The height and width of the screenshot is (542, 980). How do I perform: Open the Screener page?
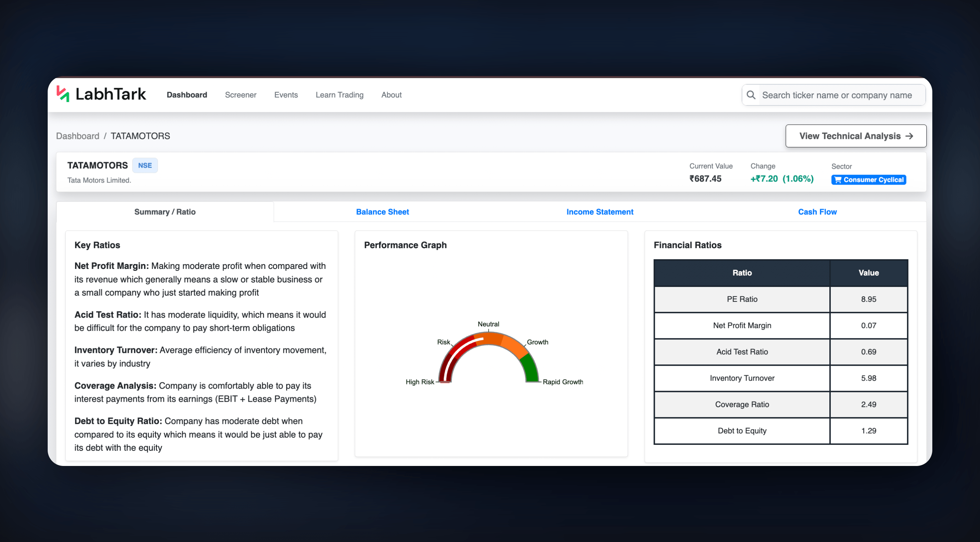(x=241, y=95)
